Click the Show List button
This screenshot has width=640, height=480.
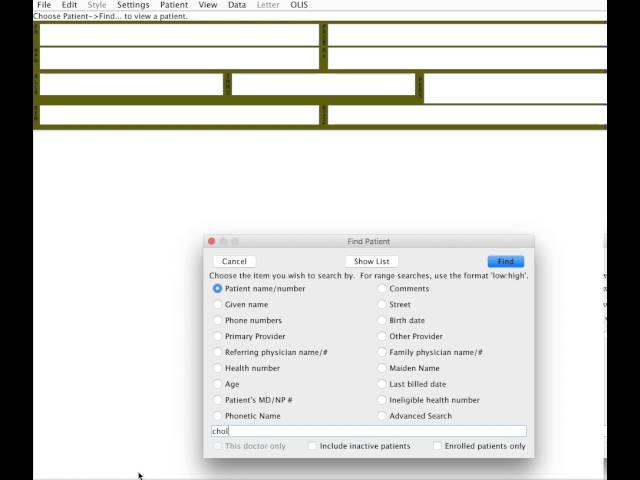371,261
